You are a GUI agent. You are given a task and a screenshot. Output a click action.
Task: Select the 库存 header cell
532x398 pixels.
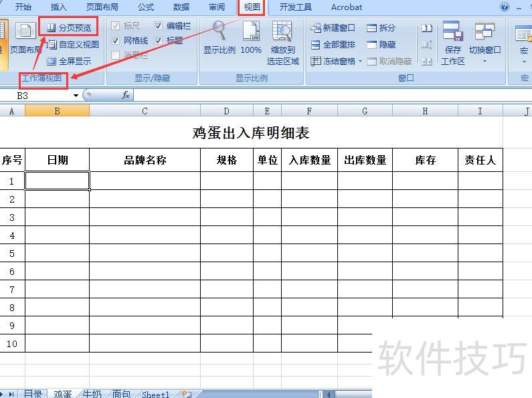(x=425, y=160)
